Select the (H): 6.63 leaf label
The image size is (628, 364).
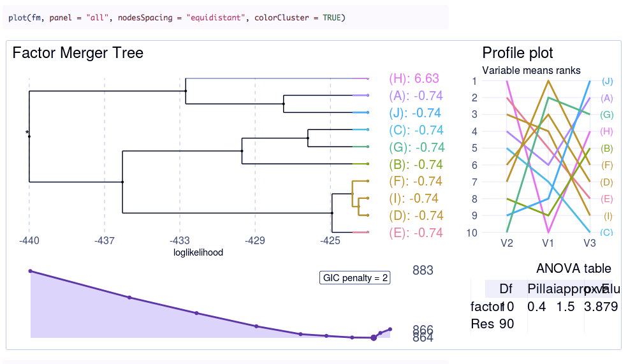[414, 78]
